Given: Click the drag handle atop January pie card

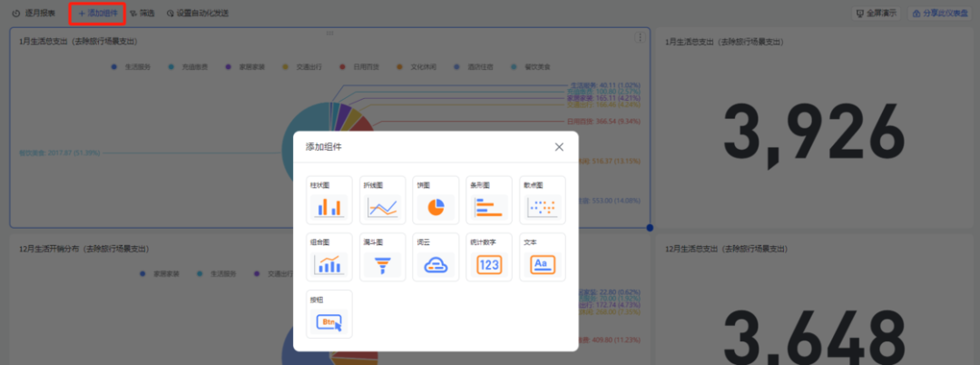Looking at the screenshot, I should tap(329, 33).
